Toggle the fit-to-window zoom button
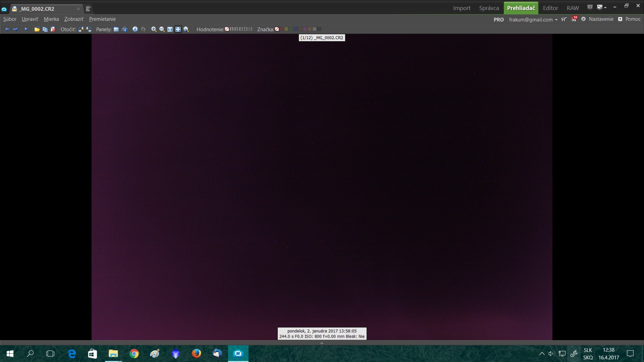The image size is (644, 362). [178, 29]
